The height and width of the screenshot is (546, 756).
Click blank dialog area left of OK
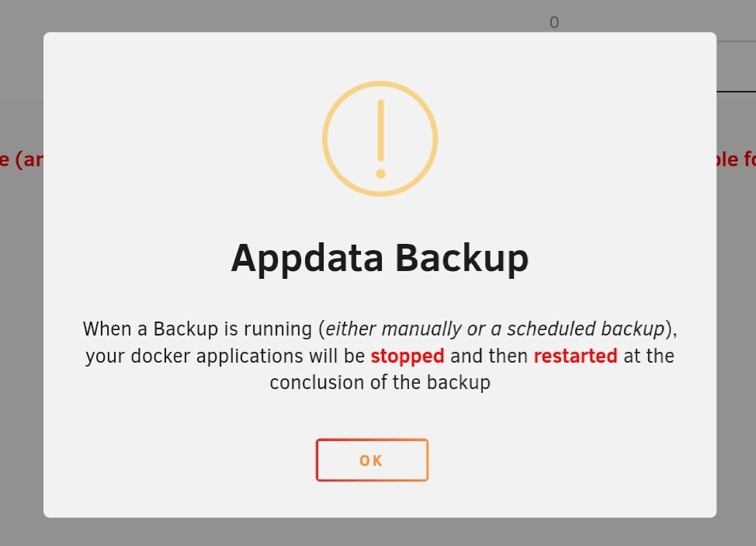[179, 460]
